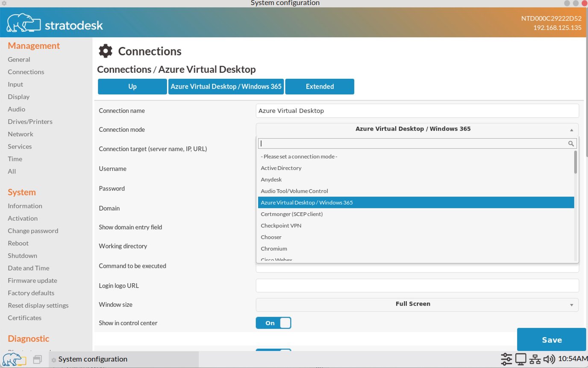Click the Stratodesk icon in the taskbar

[x=13, y=359]
